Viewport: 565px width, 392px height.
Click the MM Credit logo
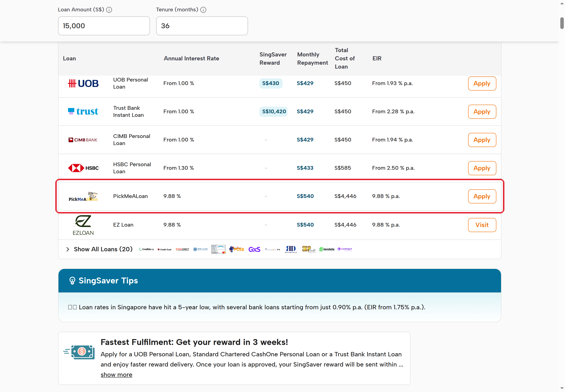click(200, 249)
